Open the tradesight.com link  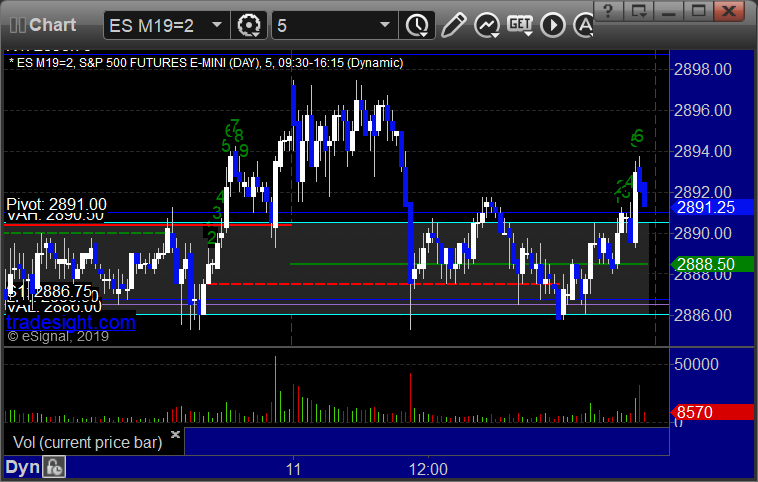pyautogui.click(x=70, y=323)
